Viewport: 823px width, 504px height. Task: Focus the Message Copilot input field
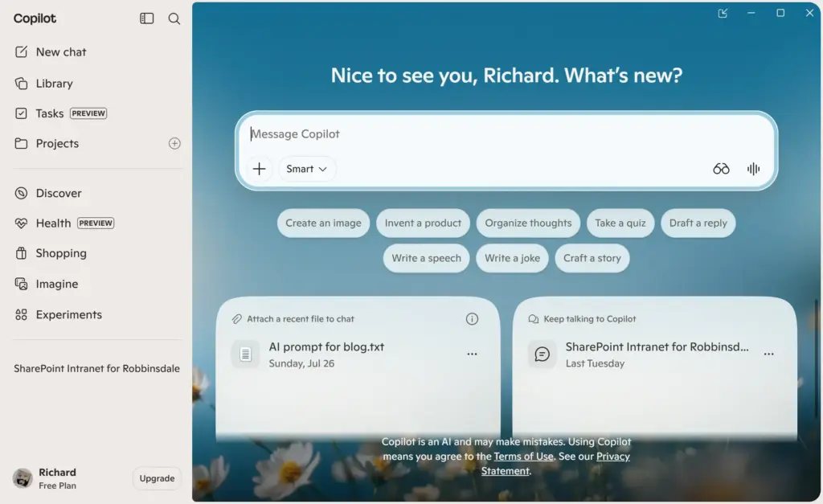[506, 134]
